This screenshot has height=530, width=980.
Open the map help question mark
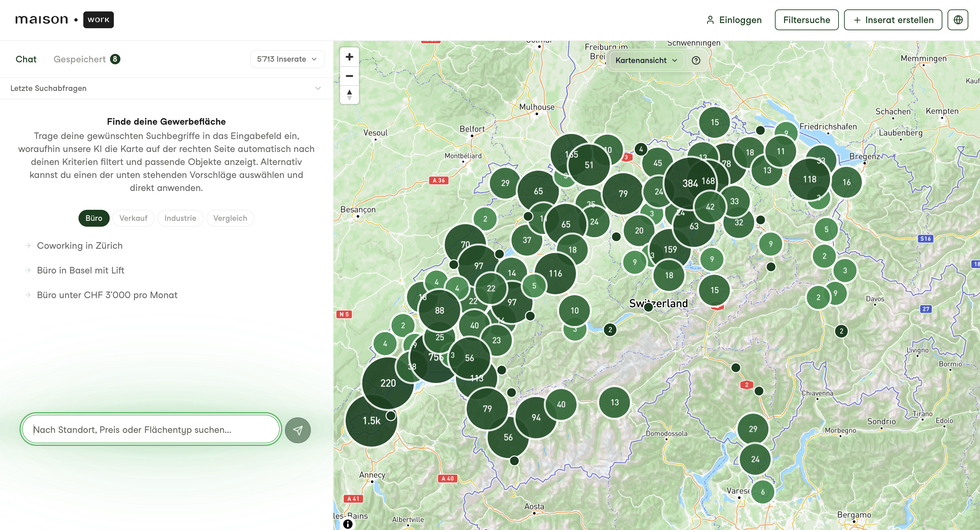tap(696, 60)
